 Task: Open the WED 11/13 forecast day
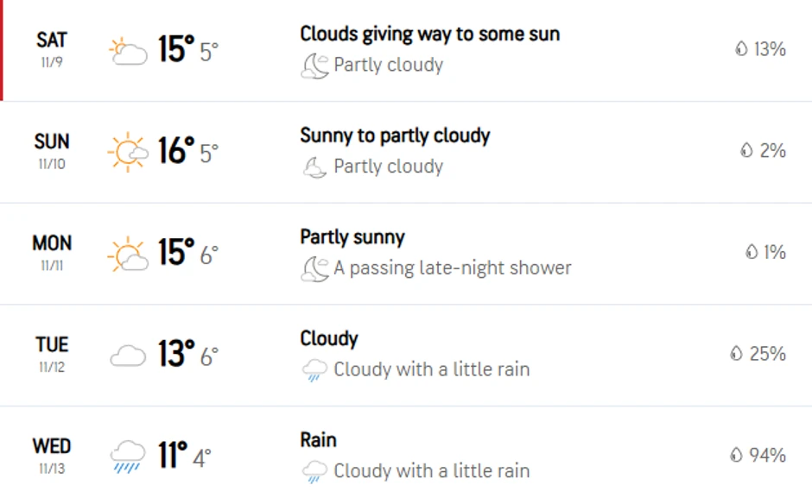coord(52,455)
